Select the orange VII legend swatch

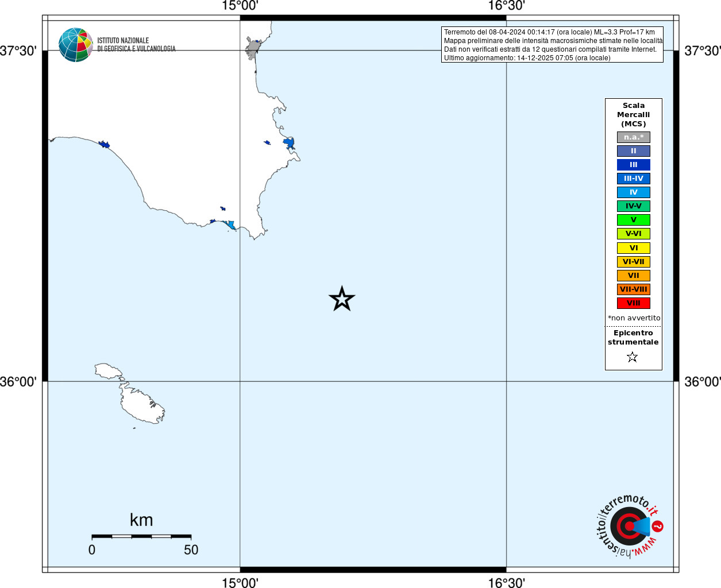pyautogui.click(x=634, y=276)
